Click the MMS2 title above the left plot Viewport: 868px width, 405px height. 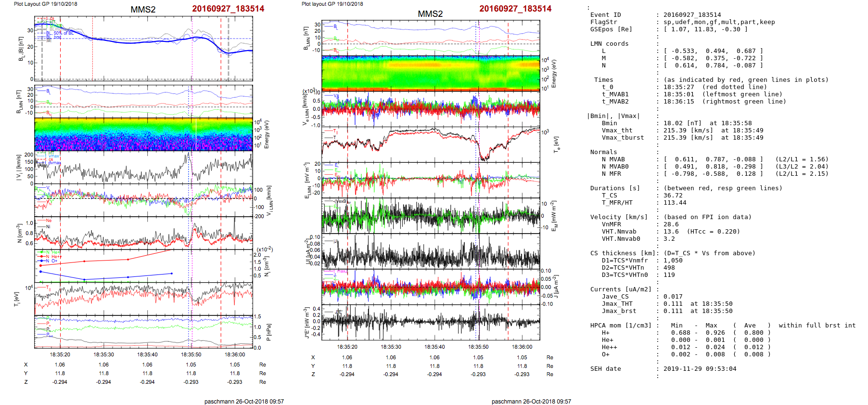click(143, 10)
